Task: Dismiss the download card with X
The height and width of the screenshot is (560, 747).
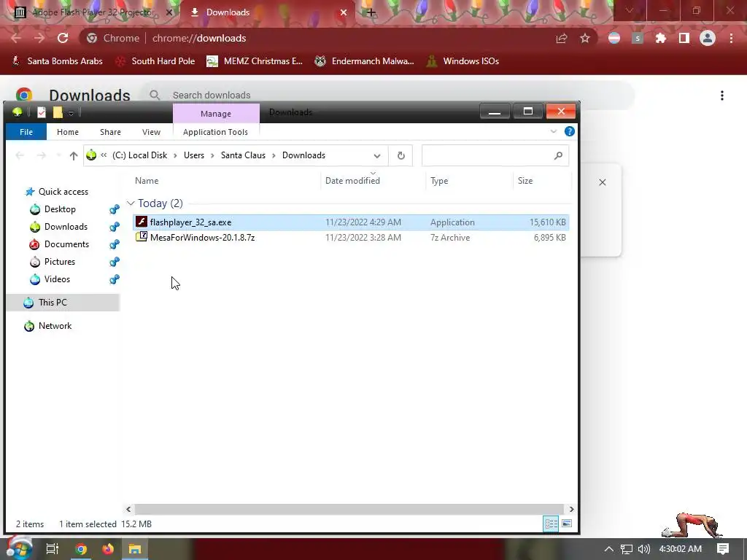Action: (x=602, y=182)
